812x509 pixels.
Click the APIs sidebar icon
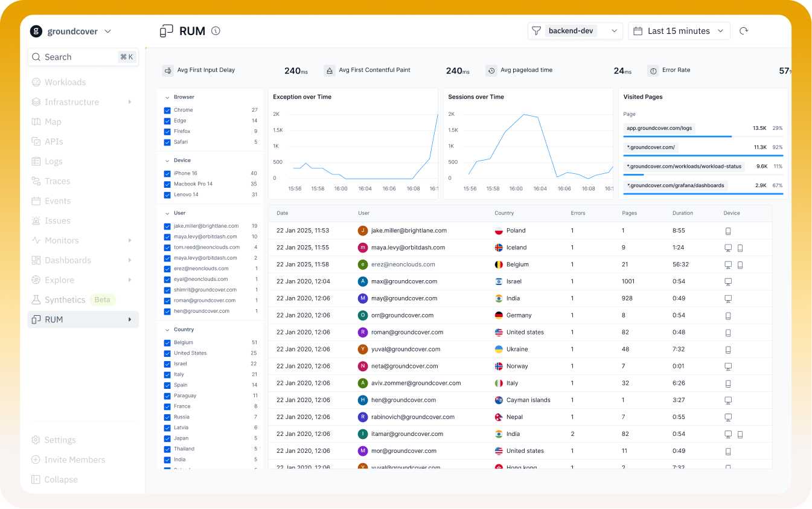coord(36,141)
